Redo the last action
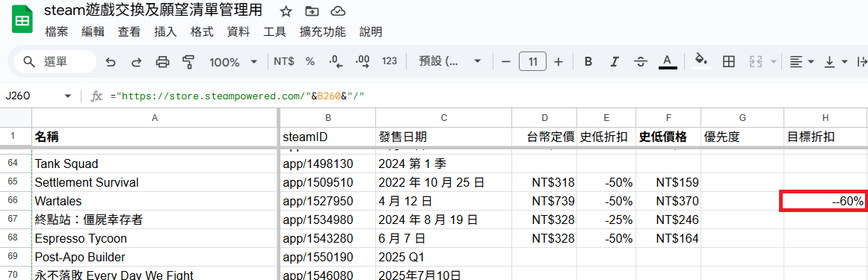 click(x=136, y=61)
